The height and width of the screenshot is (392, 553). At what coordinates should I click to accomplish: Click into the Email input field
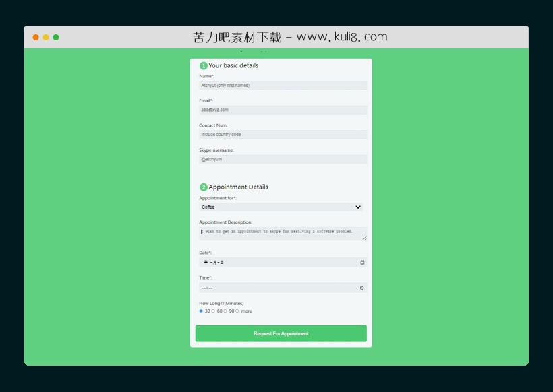[x=283, y=110]
